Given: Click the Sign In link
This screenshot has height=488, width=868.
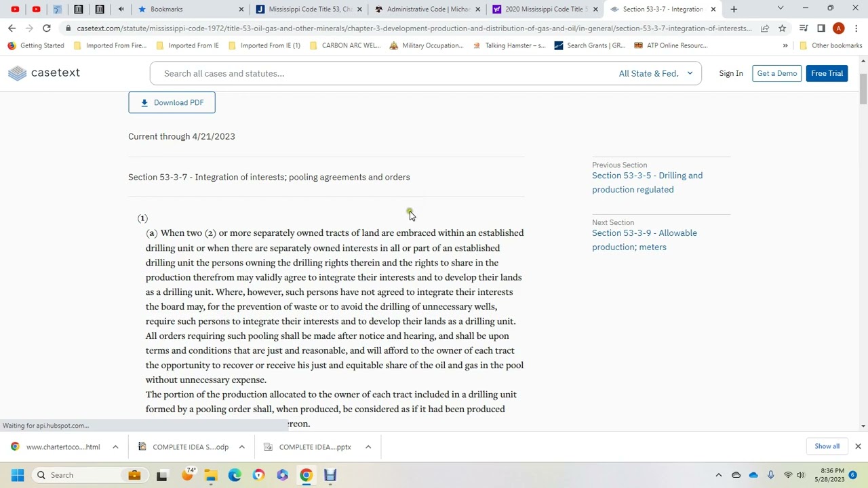Looking at the screenshot, I should click(x=731, y=73).
